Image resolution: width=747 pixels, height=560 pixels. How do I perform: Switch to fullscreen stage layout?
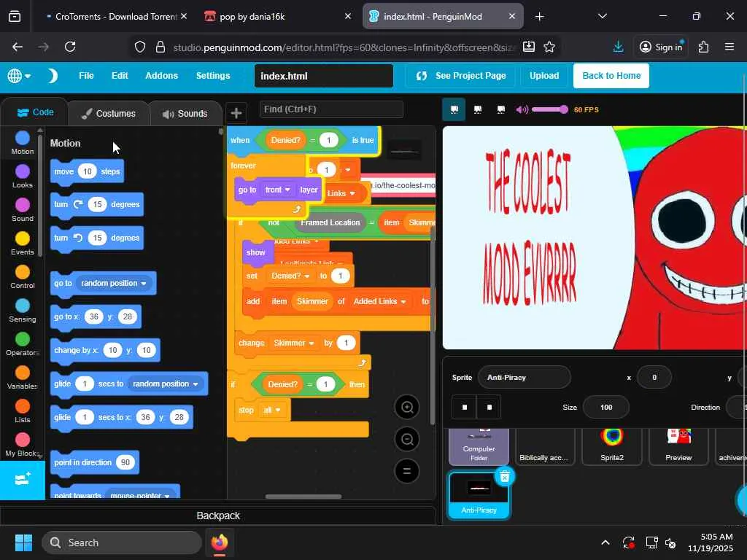[500, 109]
